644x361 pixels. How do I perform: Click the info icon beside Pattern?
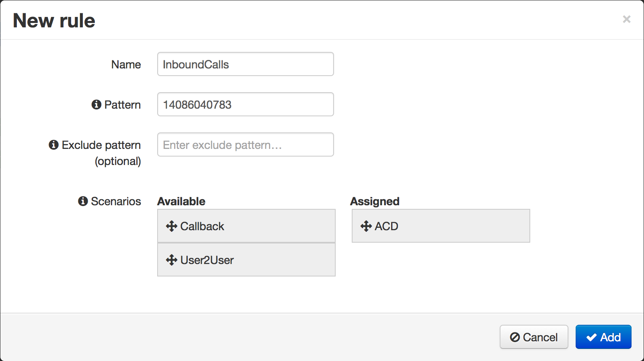pyautogui.click(x=96, y=105)
